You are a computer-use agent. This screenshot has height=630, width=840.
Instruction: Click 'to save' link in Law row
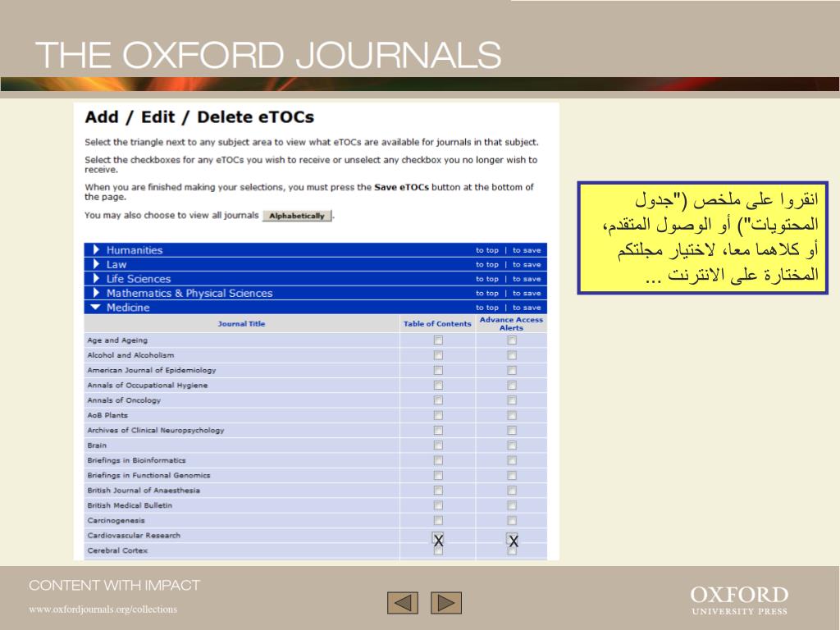point(527,265)
